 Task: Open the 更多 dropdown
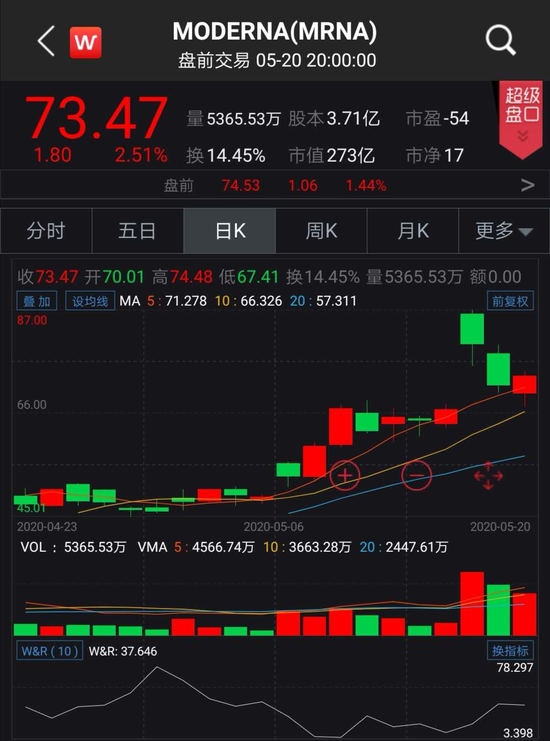504,231
